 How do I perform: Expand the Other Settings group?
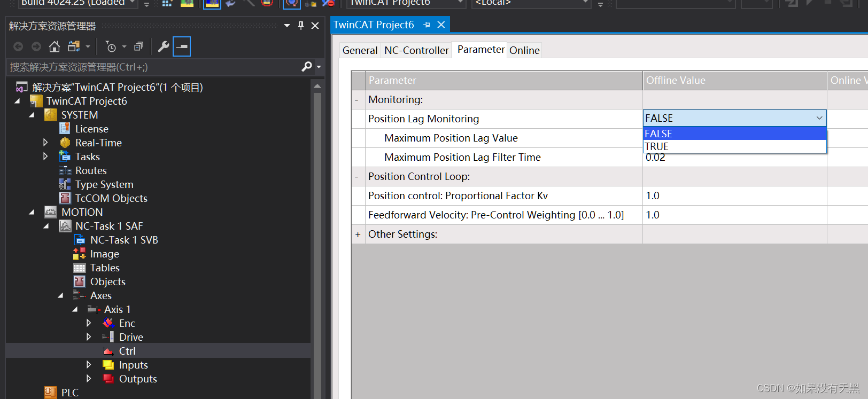tap(358, 234)
